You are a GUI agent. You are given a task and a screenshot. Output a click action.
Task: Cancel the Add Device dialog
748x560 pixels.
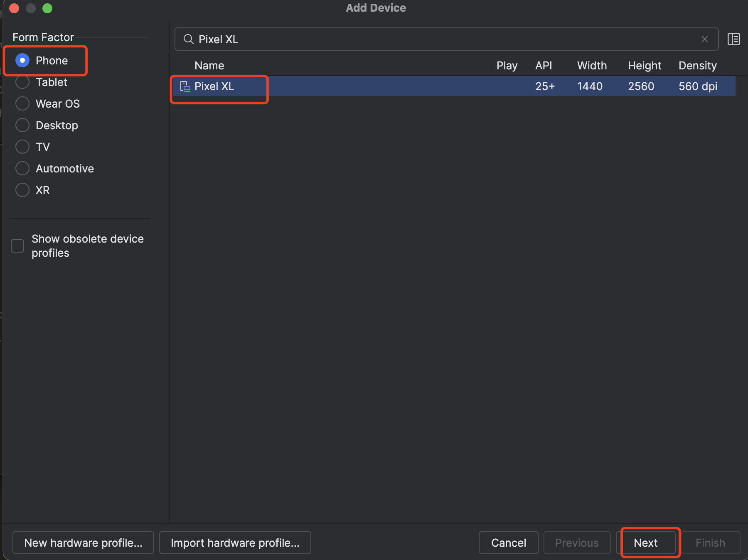(509, 543)
